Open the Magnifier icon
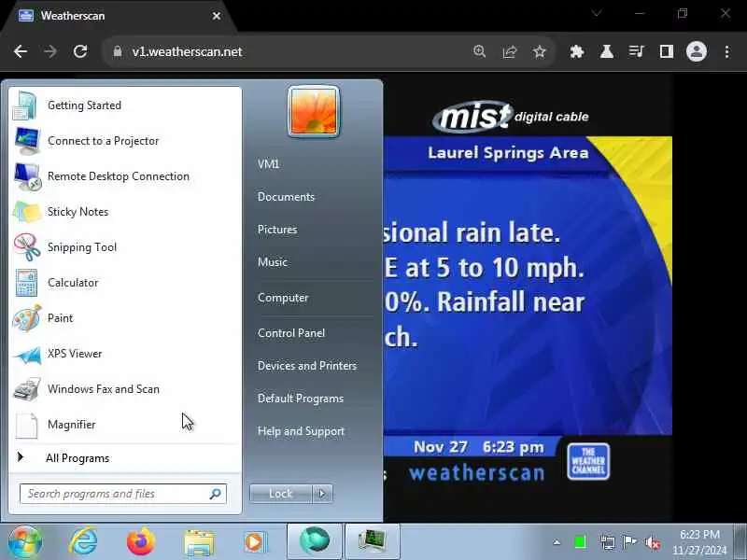This screenshot has height=560, width=747. click(x=27, y=425)
